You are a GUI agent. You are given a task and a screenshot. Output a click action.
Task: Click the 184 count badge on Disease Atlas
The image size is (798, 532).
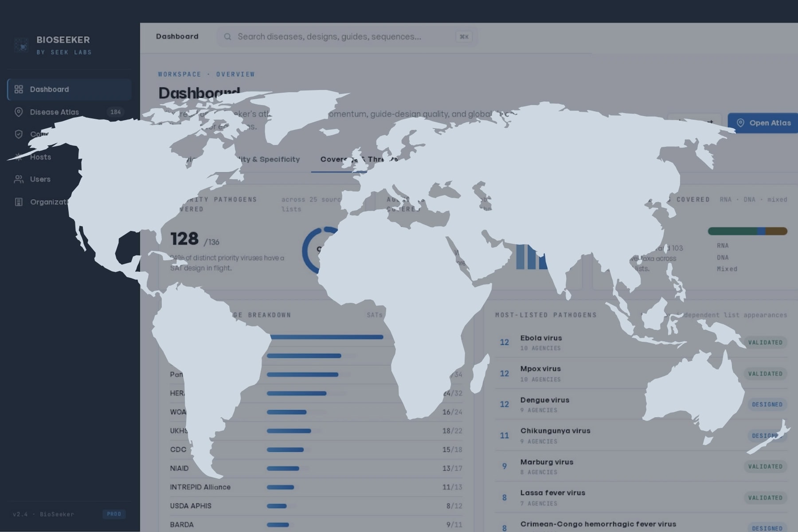point(116,112)
